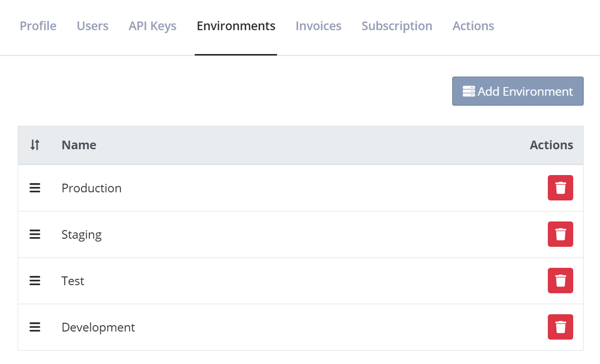Select the Development environment name
600x364 pixels.
pyautogui.click(x=99, y=327)
